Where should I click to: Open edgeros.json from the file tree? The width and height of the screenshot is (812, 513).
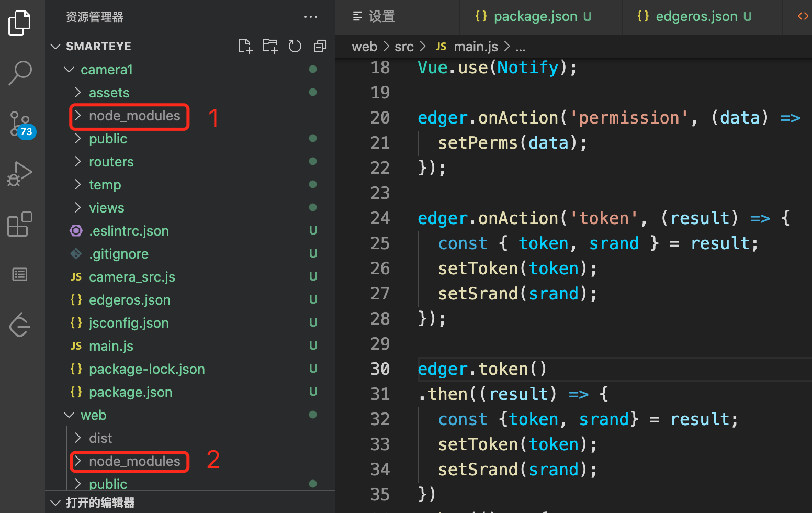tap(130, 300)
